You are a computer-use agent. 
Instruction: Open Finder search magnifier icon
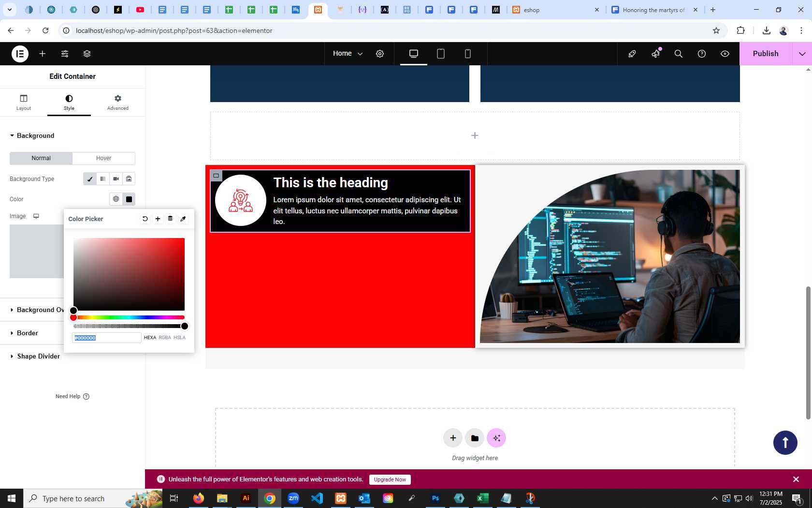[x=679, y=54]
